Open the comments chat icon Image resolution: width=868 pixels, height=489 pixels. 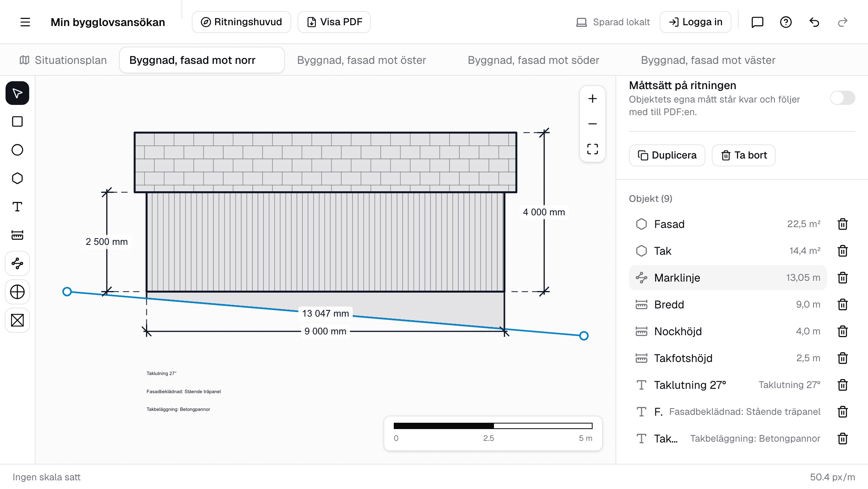(x=758, y=22)
